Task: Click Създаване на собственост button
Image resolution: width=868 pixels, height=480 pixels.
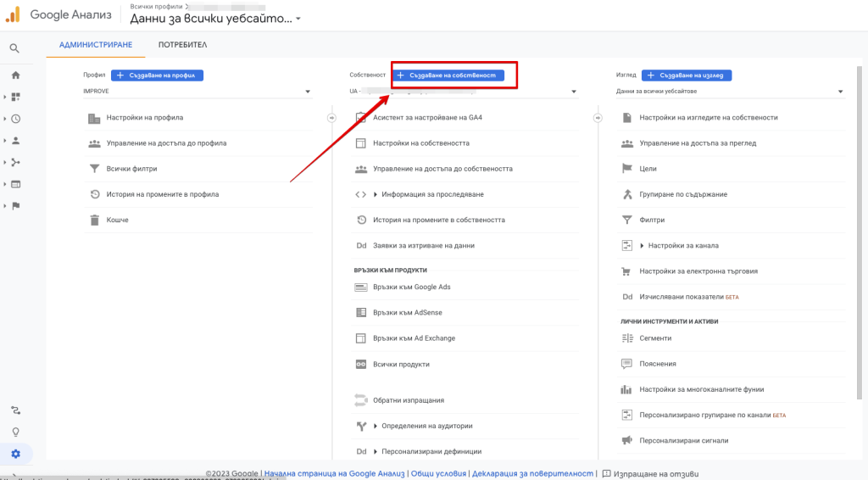Action: pos(448,75)
